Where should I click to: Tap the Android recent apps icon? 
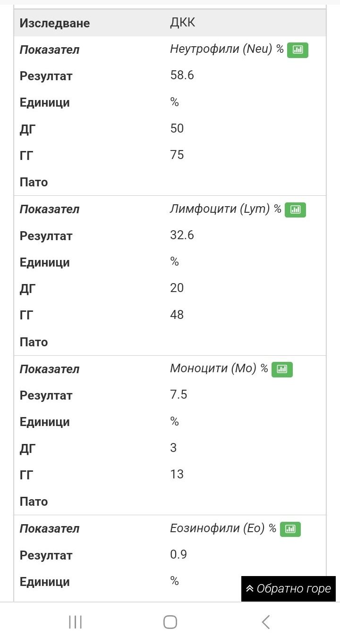click(75, 622)
